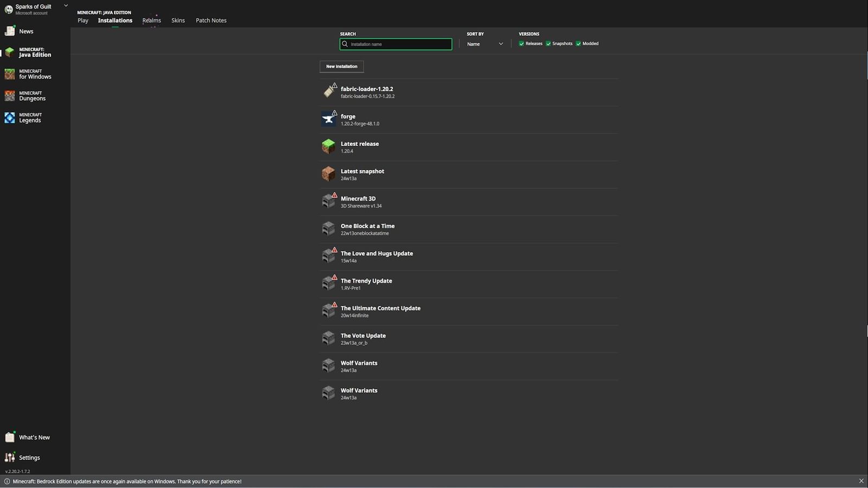Image resolution: width=868 pixels, height=488 pixels.
Task: Dismiss the Bedrock Edition notification
Action: coord(860,481)
